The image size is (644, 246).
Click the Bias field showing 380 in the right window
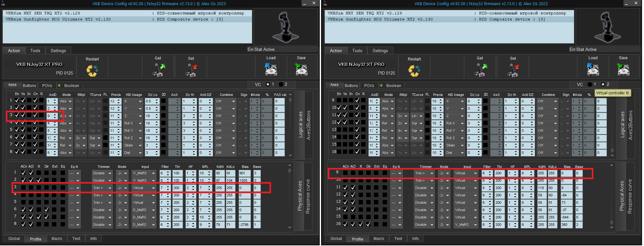click(567, 225)
